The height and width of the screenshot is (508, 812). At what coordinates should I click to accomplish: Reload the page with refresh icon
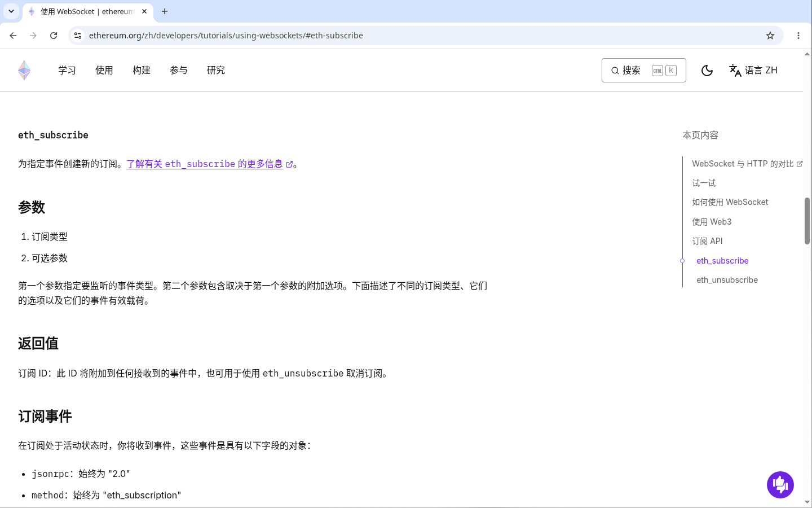click(x=54, y=36)
